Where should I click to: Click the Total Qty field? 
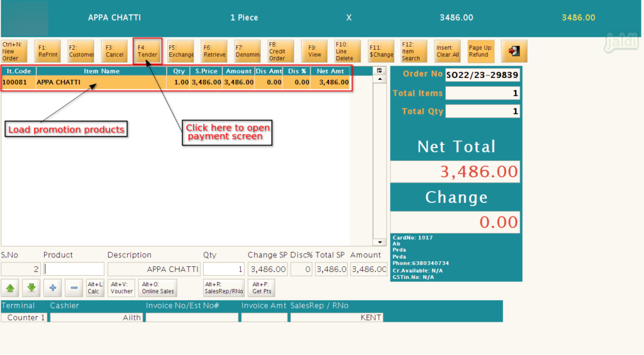tap(482, 111)
